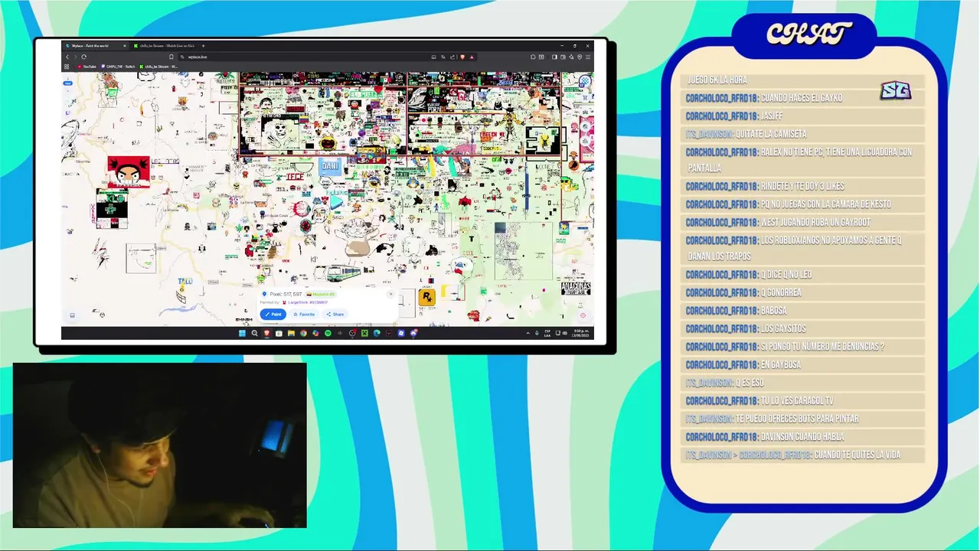Open Windows taskbar search

255,333
